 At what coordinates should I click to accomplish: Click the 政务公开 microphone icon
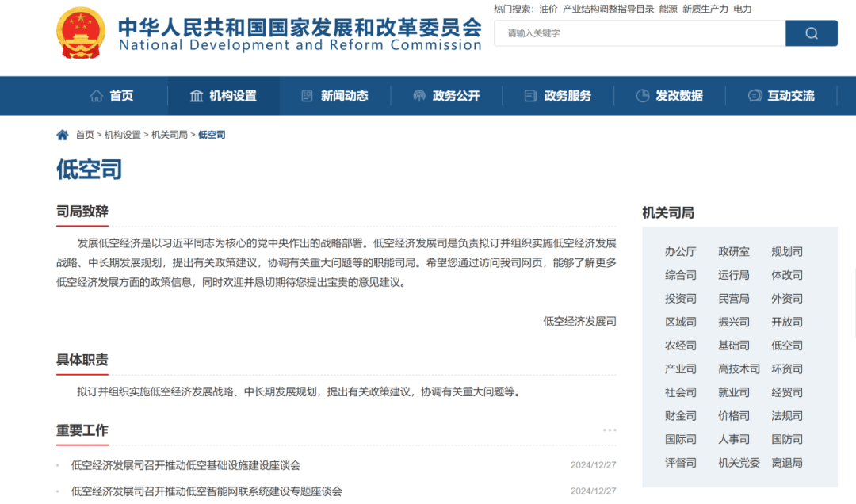(x=419, y=95)
